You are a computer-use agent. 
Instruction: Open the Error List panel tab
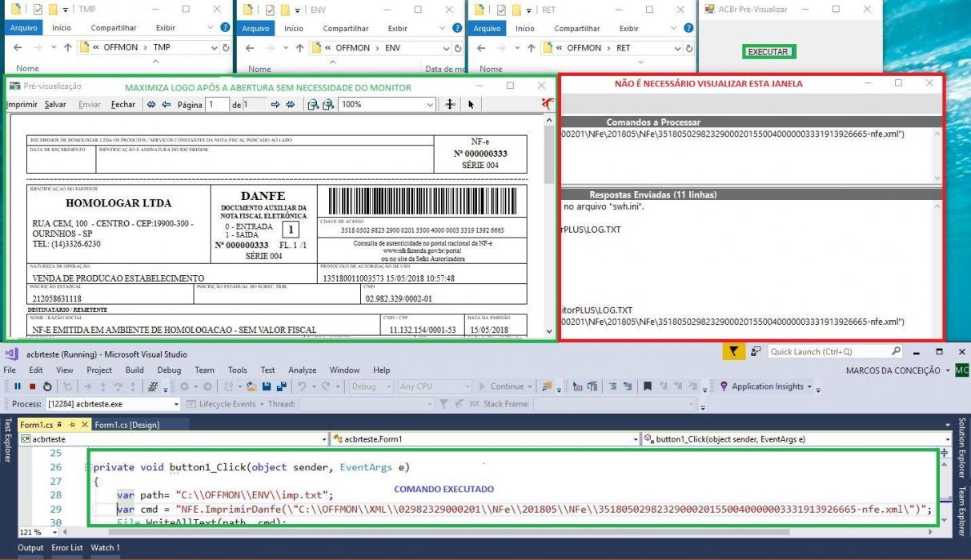click(x=67, y=548)
